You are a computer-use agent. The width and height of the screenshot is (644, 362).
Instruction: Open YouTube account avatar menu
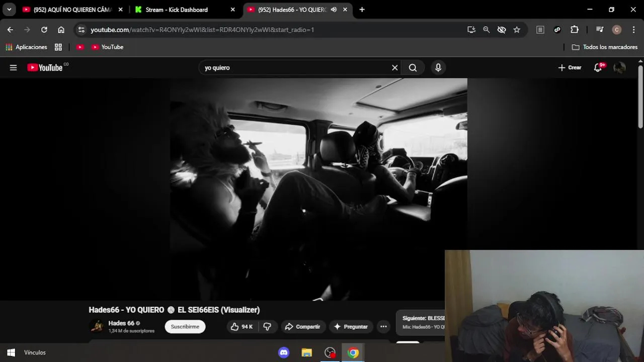pos(620,67)
